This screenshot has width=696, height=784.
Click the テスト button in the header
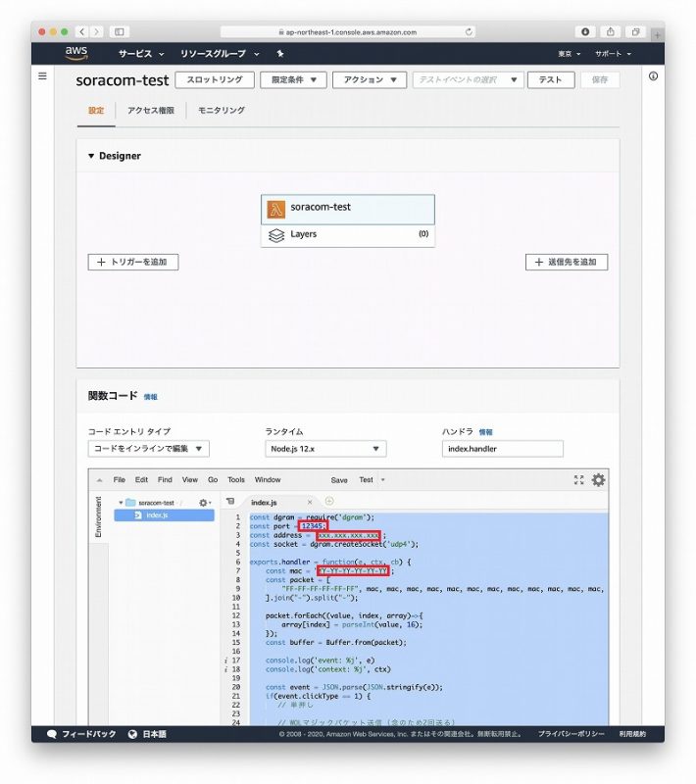point(551,80)
